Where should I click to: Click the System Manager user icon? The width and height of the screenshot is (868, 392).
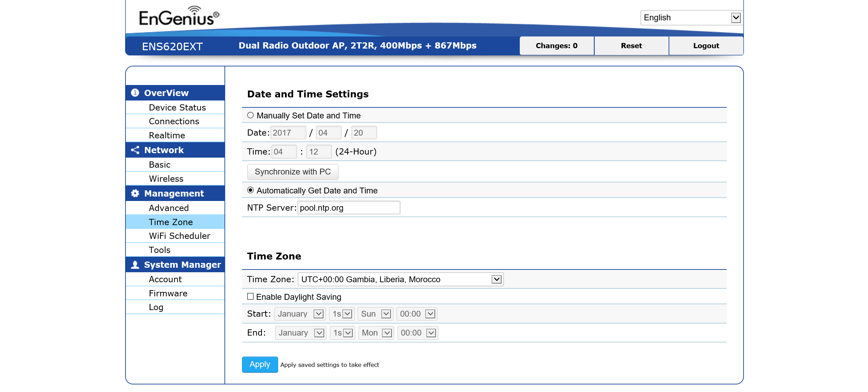point(135,265)
